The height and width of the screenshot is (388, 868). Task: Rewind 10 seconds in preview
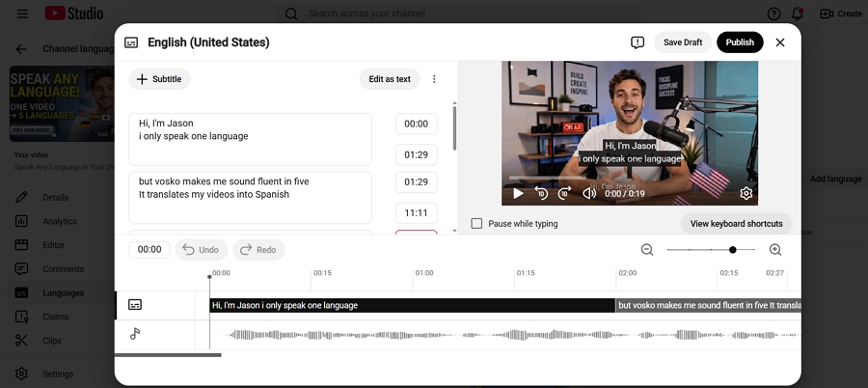click(x=541, y=193)
